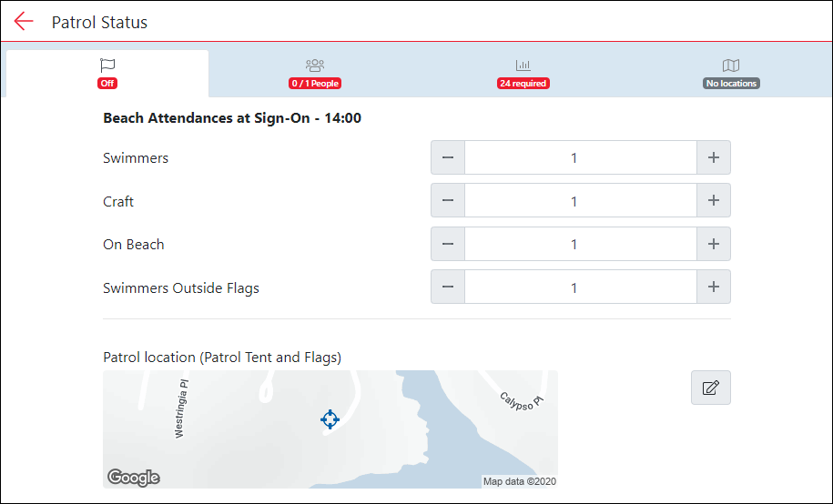Open the map locations tab
This screenshot has width=833, height=504.
click(730, 73)
